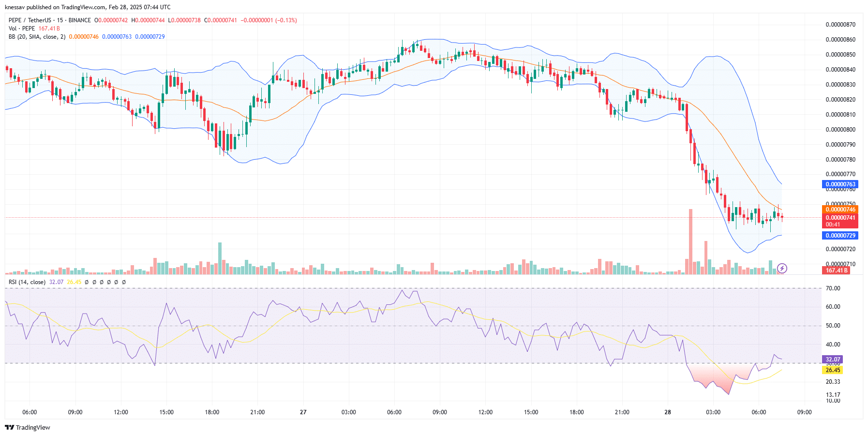Click the 21:00 time label just before 28
Screen dimensions: 868x436
point(622,412)
